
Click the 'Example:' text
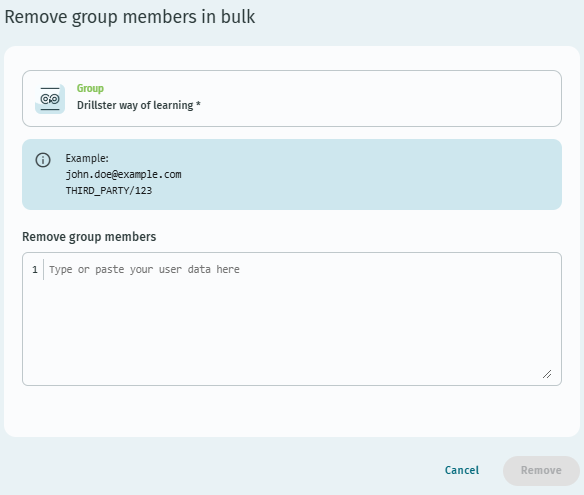(x=87, y=158)
